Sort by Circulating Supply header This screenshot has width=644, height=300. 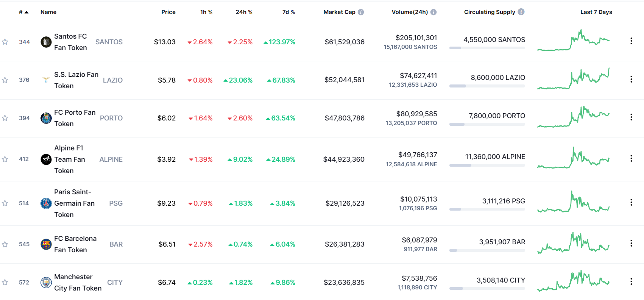490,12
